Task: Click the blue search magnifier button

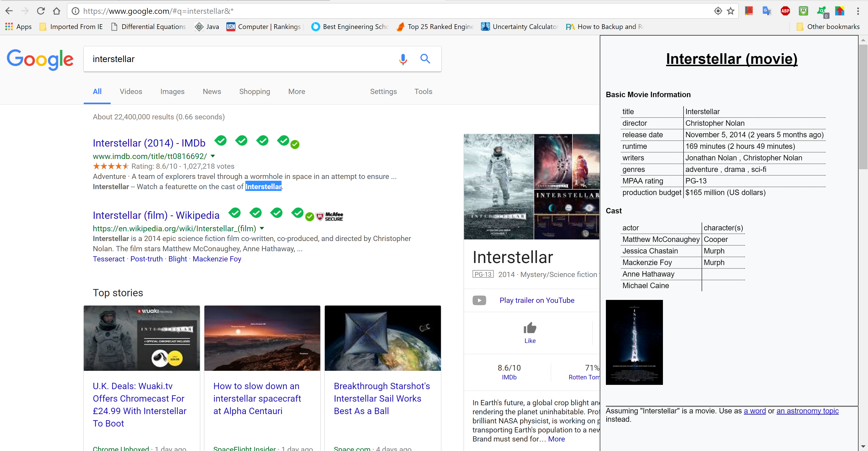Action: 425,59
